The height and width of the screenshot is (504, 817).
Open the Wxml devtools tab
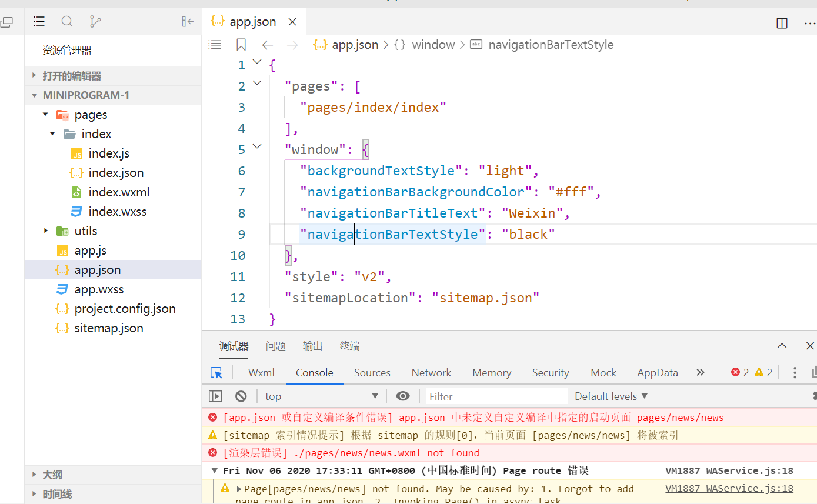(261, 372)
